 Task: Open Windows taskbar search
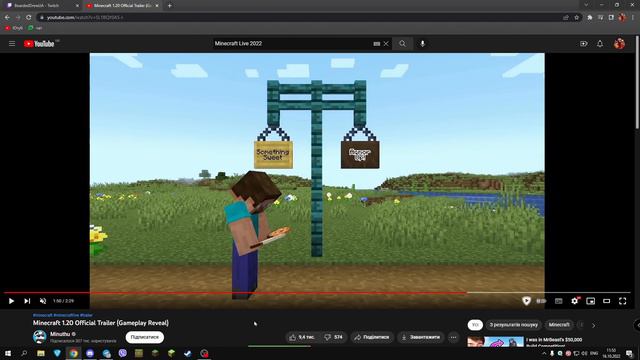click(x=24, y=353)
